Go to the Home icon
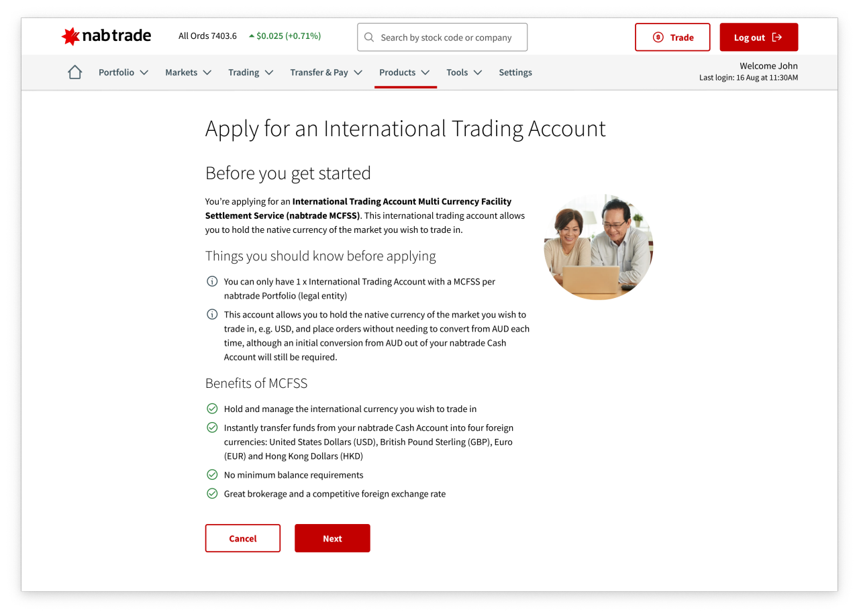859x616 pixels. 75,72
